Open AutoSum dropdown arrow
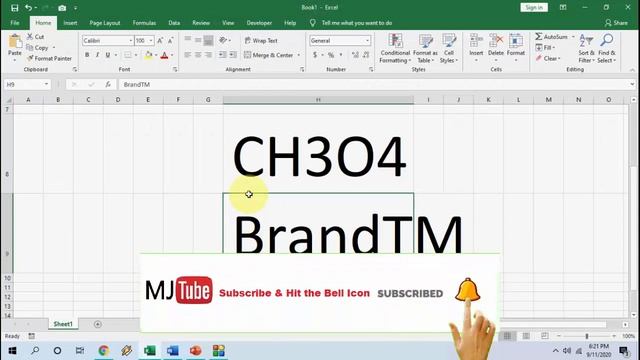The height and width of the screenshot is (360, 640). point(573,37)
